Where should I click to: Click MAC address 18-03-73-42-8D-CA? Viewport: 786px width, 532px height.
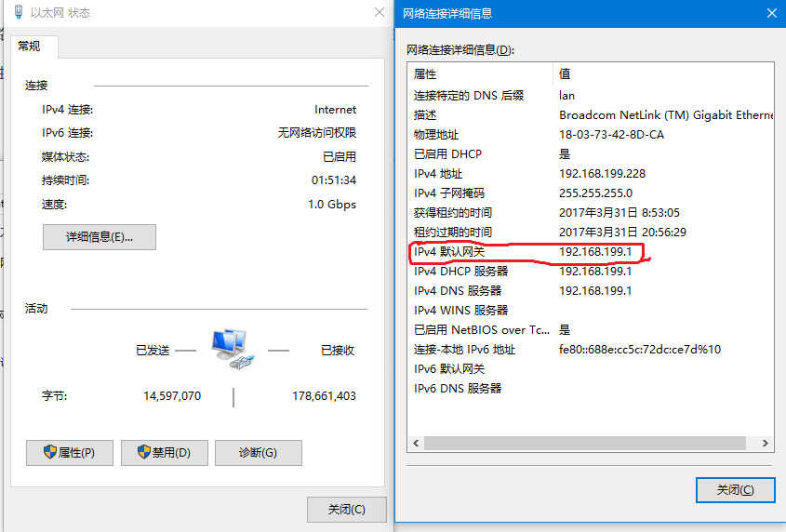point(611,134)
